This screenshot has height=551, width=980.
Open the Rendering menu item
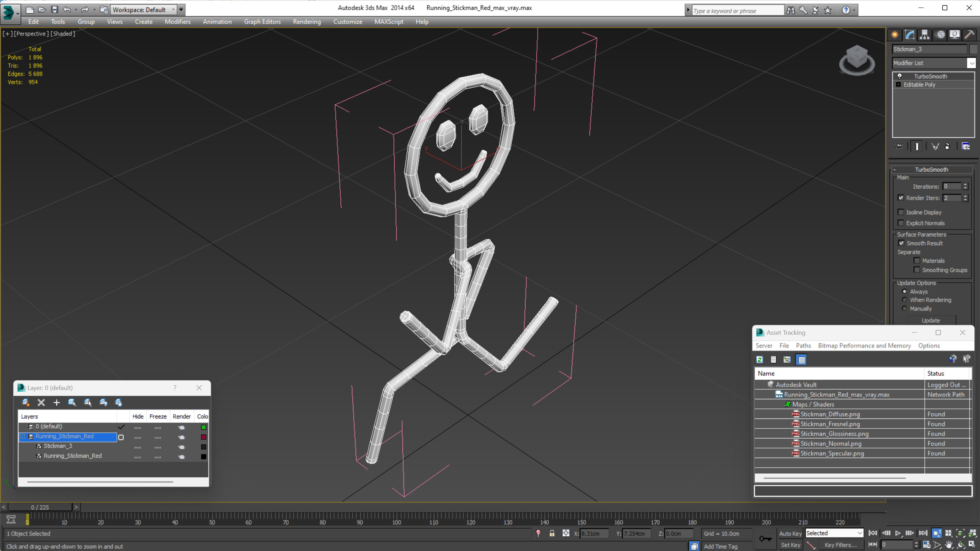[x=306, y=22]
